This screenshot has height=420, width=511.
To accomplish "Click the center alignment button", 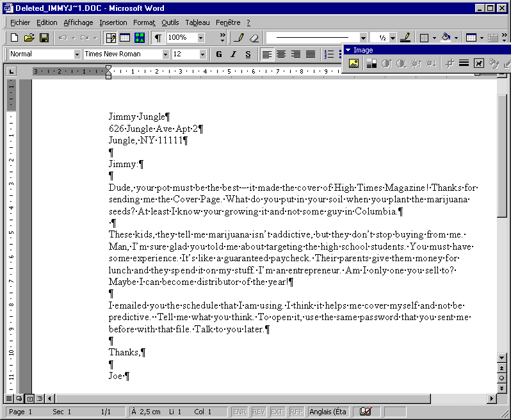I will tap(281, 54).
